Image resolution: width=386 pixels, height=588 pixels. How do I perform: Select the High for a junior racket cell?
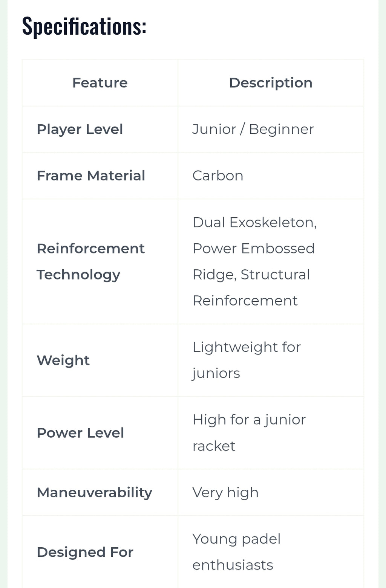tap(271, 433)
